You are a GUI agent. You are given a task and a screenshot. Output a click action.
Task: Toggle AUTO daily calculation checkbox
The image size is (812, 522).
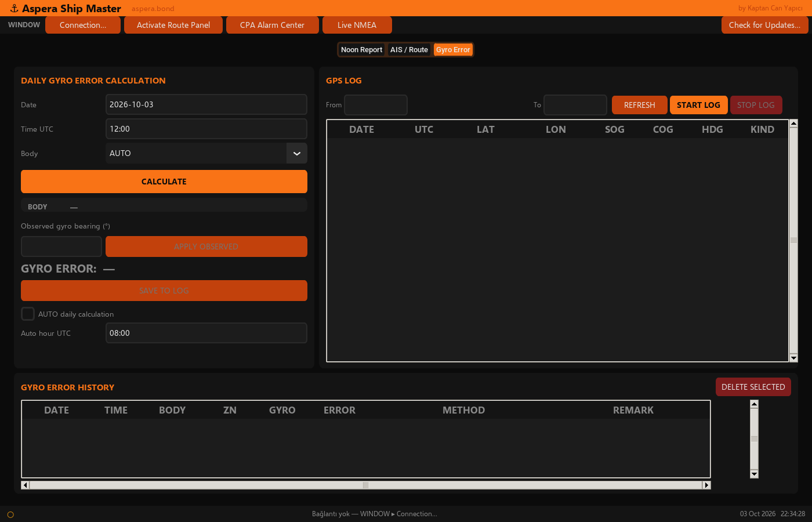pos(28,314)
